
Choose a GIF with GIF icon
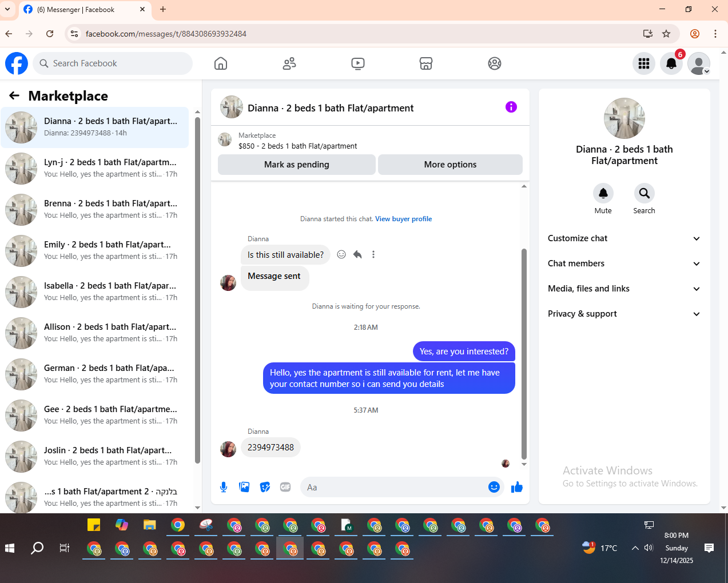point(285,487)
